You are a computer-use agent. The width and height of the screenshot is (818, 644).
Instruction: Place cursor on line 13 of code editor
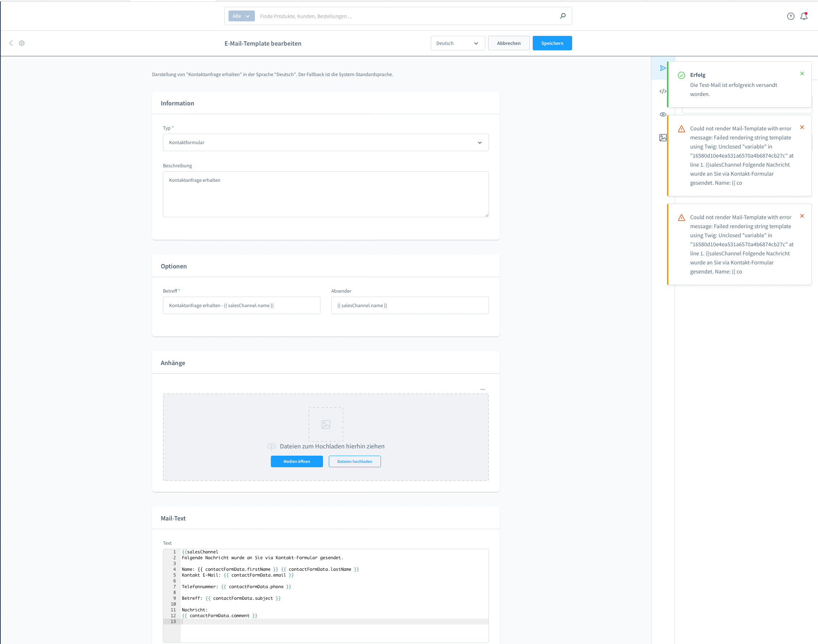pyautogui.click(x=334, y=622)
